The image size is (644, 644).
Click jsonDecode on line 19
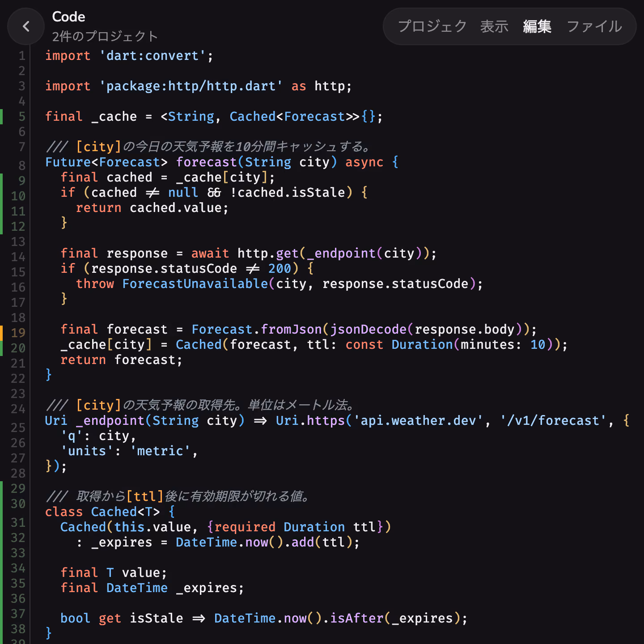click(368, 329)
